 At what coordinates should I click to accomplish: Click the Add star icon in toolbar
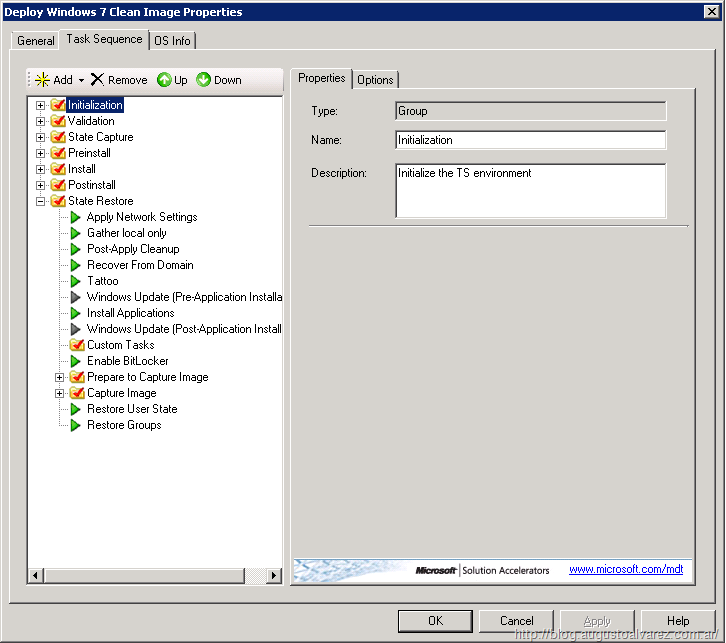[42, 80]
